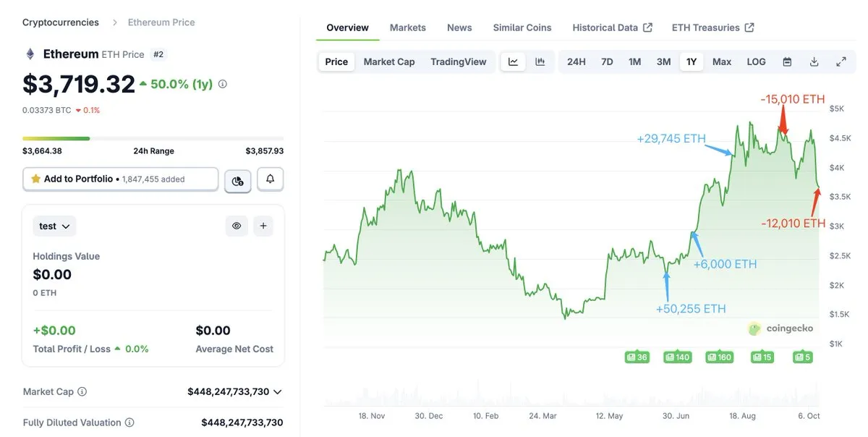
Task: Toggle holdings visibility eye icon
Action: click(x=237, y=226)
